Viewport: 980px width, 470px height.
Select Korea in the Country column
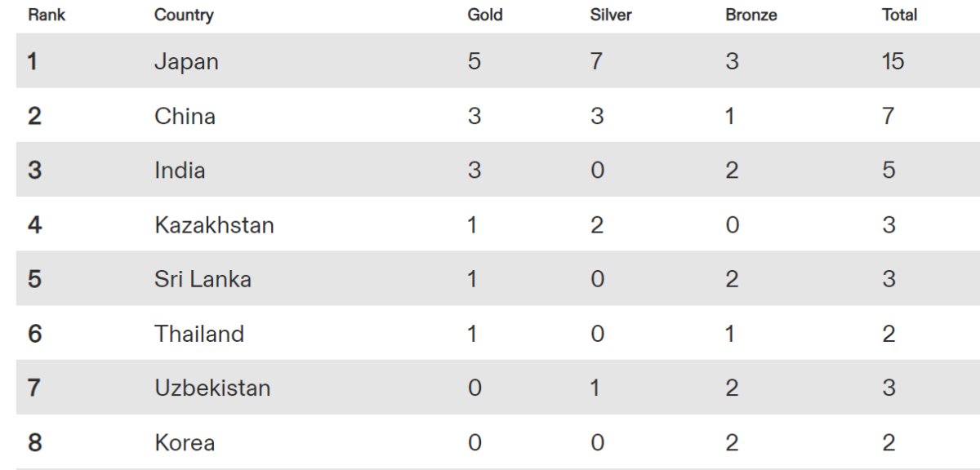pyautogui.click(x=185, y=442)
